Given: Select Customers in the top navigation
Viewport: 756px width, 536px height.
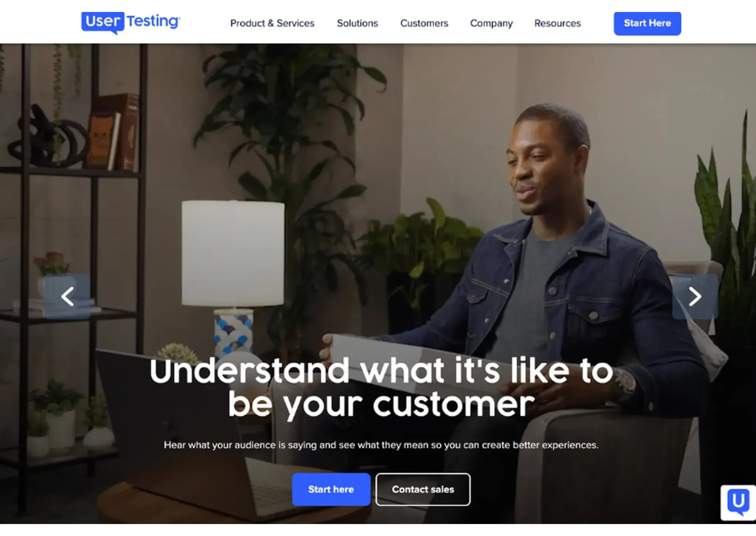Looking at the screenshot, I should (x=424, y=23).
